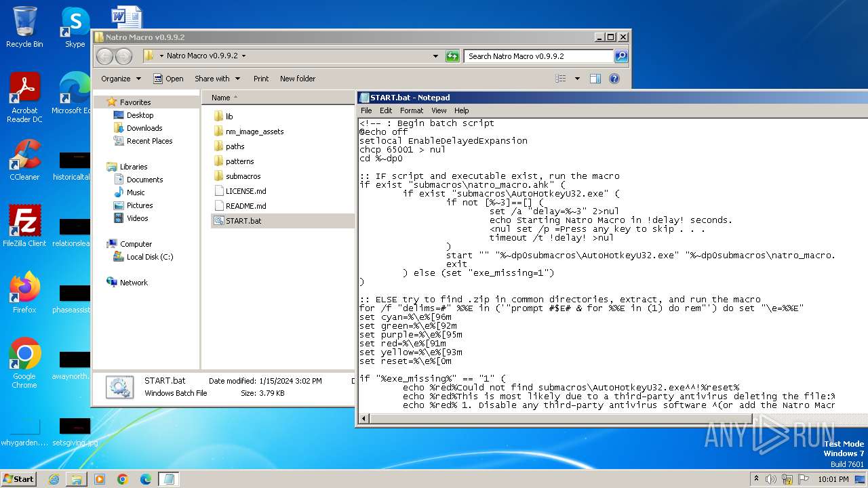Screen dimensions: 868x488
Task: Open Videos library
Action: click(137, 218)
